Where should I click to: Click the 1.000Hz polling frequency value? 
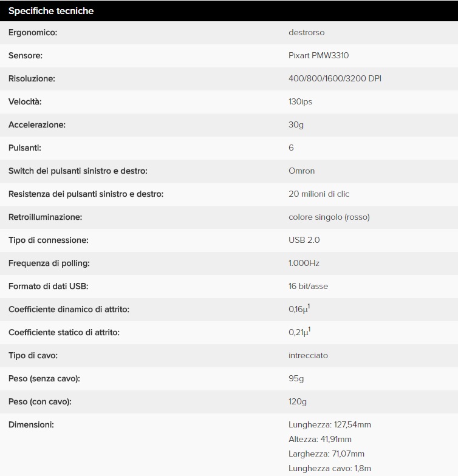(x=304, y=263)
